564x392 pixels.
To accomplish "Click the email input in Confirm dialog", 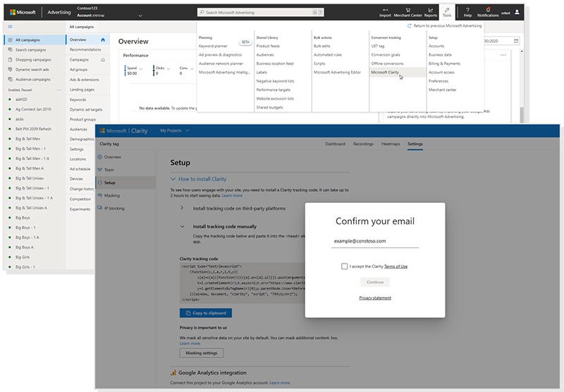I will click(x=375, y=241).
